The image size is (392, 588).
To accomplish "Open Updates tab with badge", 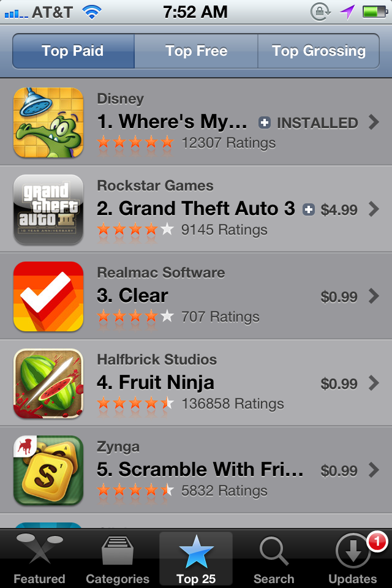I will pyautogui.click(x=353, y=559).
